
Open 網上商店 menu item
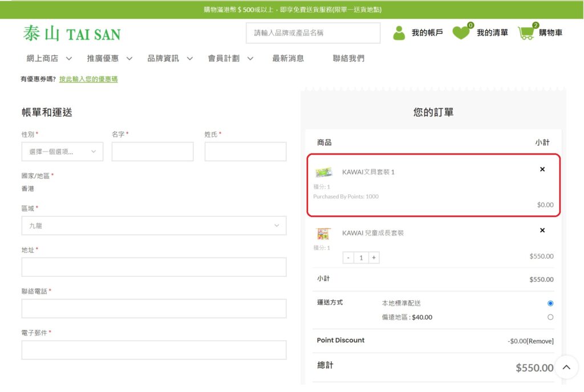point(42,58)
